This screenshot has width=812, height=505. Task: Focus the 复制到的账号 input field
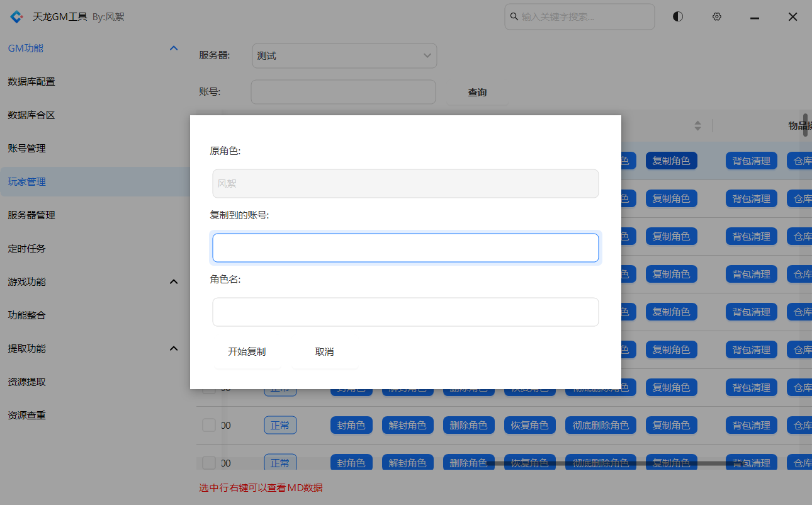tap(405, 248)
